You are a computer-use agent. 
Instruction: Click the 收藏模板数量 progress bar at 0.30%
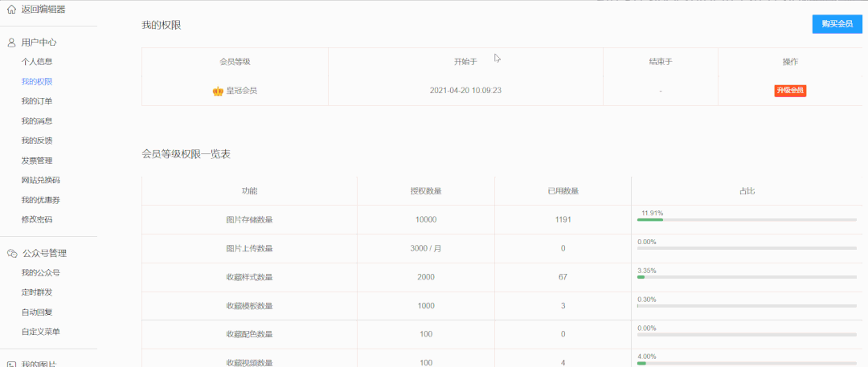747,306
